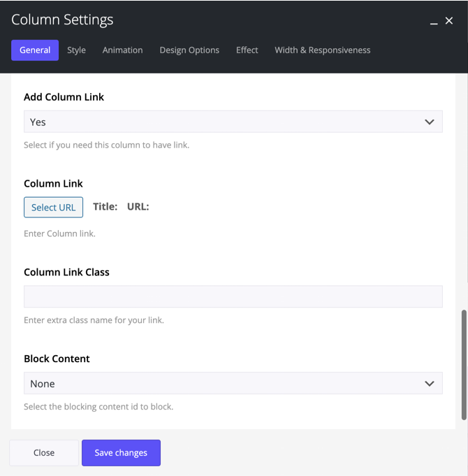Click the Save changes button
The width and height of the screenshot is (468, 476).
(x=121, y=453)
